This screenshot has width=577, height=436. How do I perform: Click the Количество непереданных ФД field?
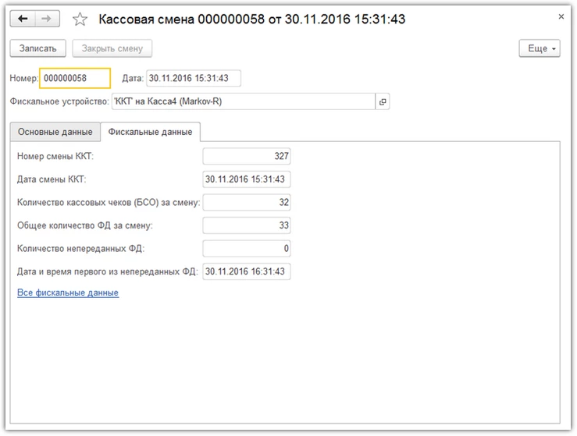(x=247, y=249)
